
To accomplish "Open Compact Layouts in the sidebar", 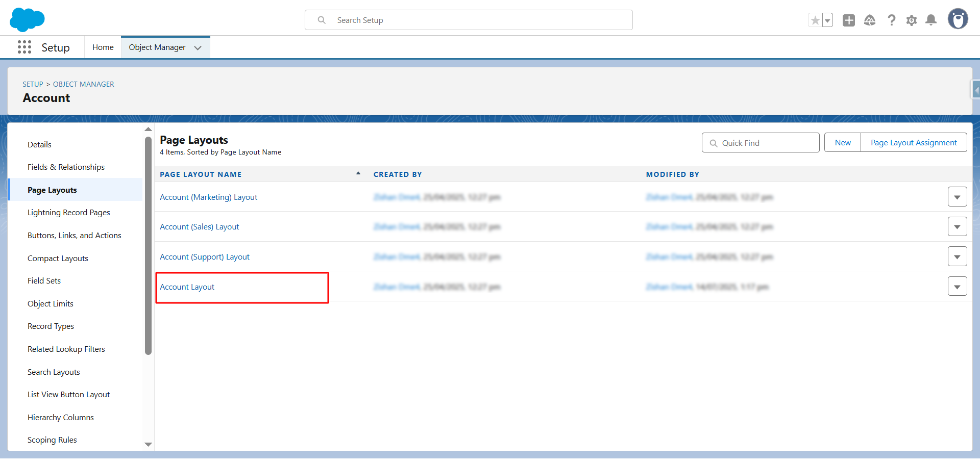I will pos(58,258).
